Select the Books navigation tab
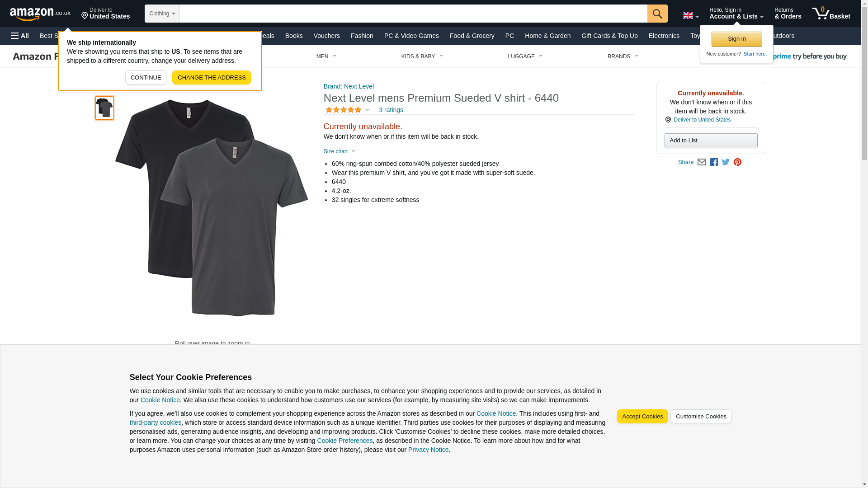The image size is (868, 488). coord(294,36)
